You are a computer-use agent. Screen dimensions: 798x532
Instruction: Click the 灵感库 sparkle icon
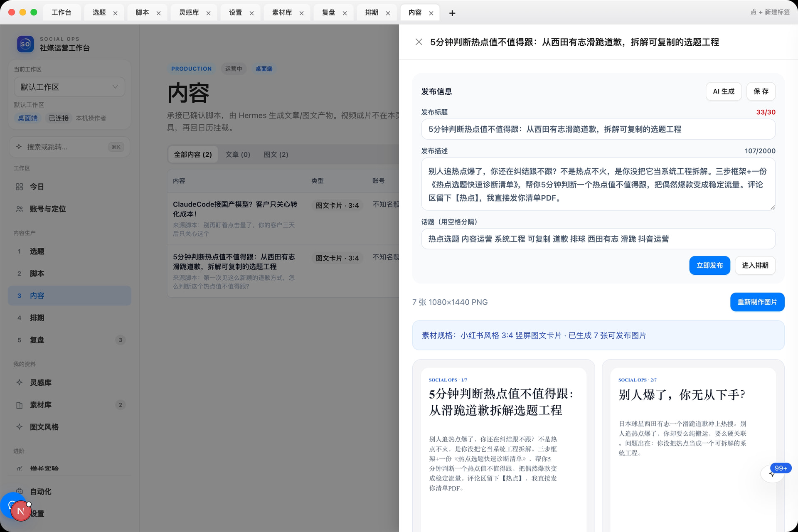pos(19,382)
